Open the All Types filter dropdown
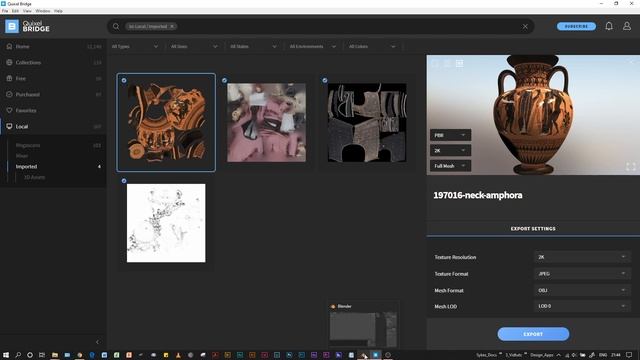 135,47
